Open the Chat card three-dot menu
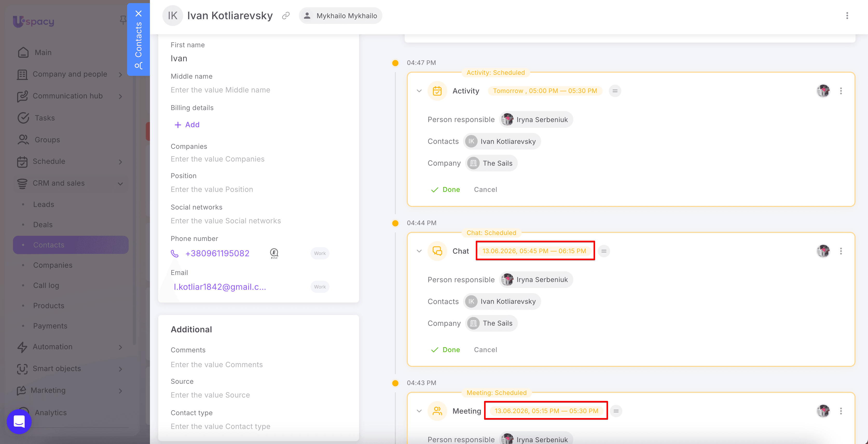 tap(841, 251)
